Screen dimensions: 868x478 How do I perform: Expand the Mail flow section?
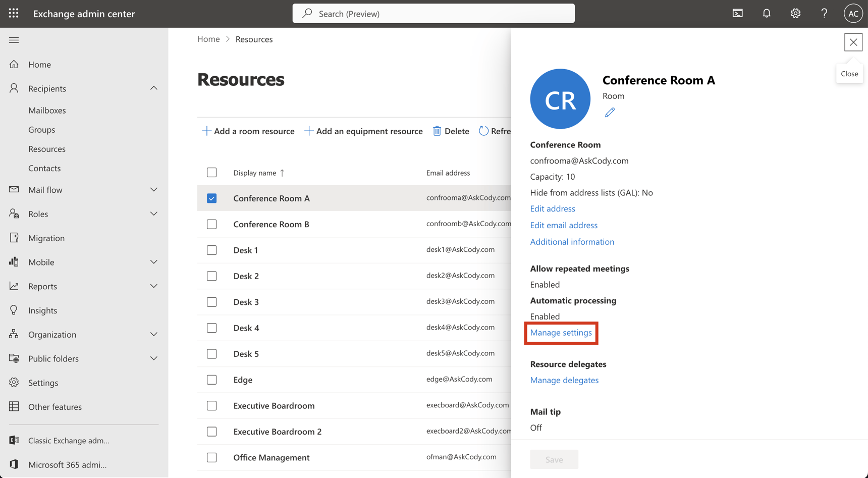(154, 189)
